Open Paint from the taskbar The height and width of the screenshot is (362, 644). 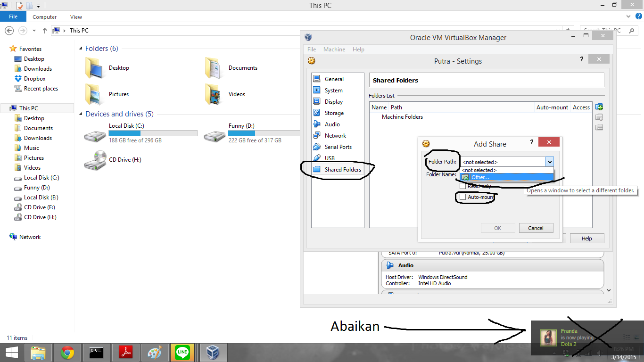(x=154, y=353)
